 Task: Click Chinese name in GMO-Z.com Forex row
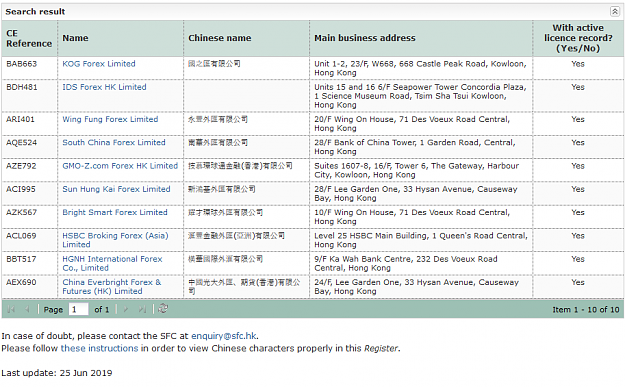pos(240,166)
